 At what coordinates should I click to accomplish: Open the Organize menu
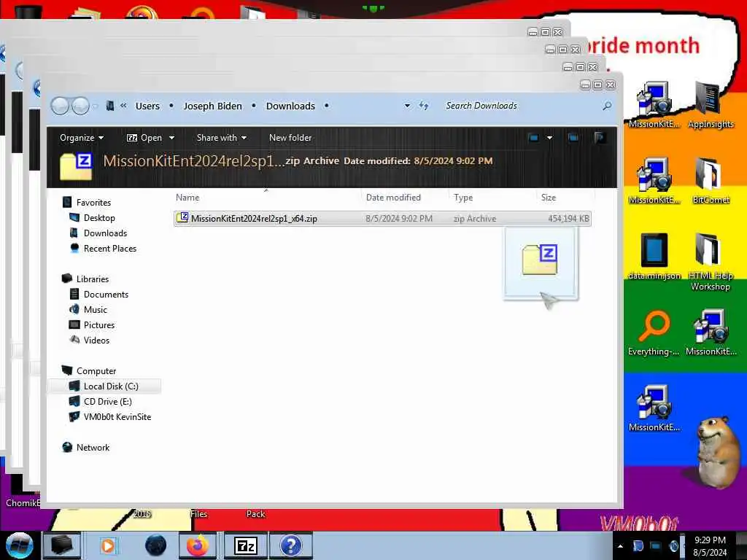coord(82,138)
